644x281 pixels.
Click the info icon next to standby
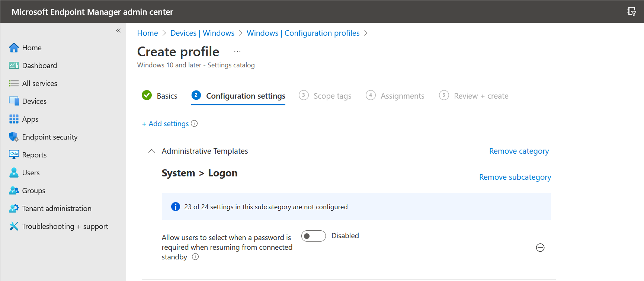pos(195,257)
